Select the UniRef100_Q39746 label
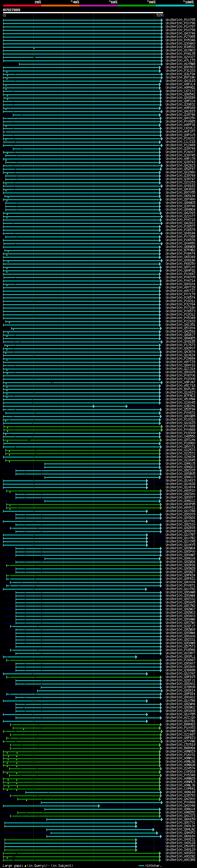Screen dimensions: 197x868 coord(180,115)
